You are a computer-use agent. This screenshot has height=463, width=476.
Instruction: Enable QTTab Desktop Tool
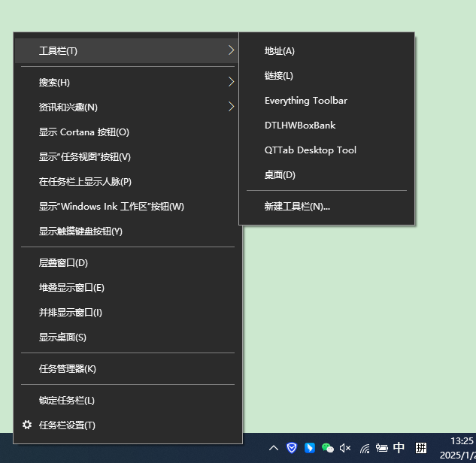(326, 150)
